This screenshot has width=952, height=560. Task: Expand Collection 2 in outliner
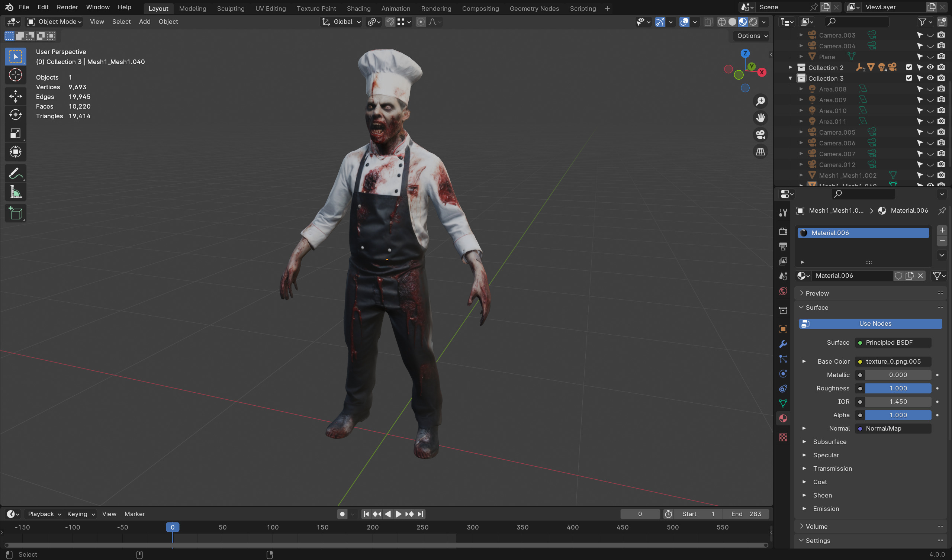tap(790, 67)
